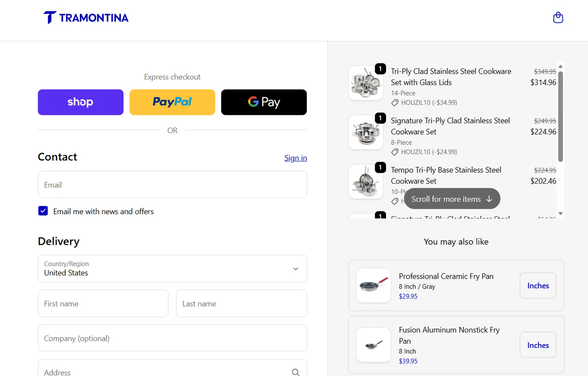Image resolution: width=588 pixels, height=376 pixels.
Task: Select Inches for Fusion Aluminum Nonstick Fry Pan
Action: tap(538, 345)
